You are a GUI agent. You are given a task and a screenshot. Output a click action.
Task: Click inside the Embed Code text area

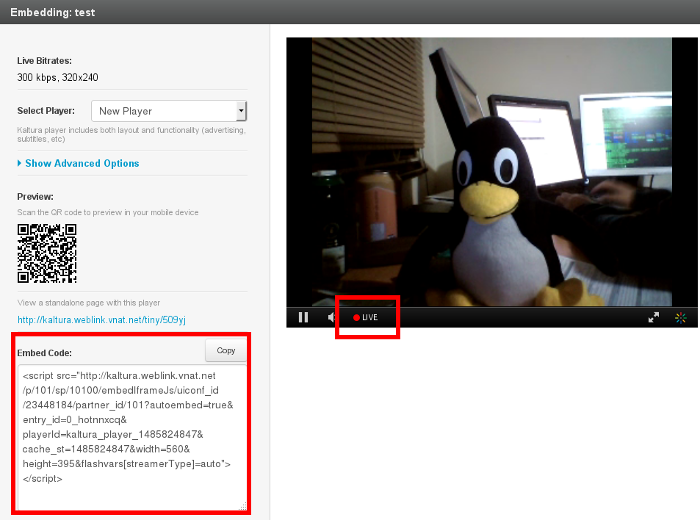point(133,437)
